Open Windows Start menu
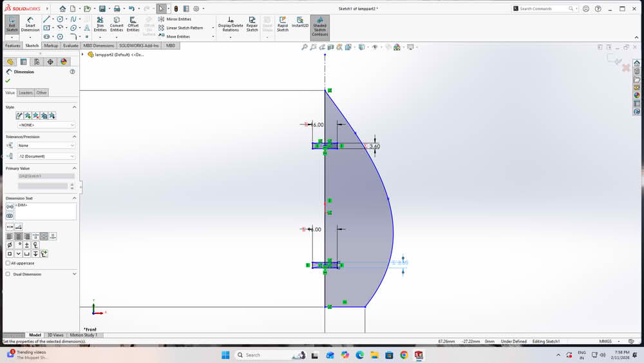Screen dimensions: 644x363 [225, 355]
